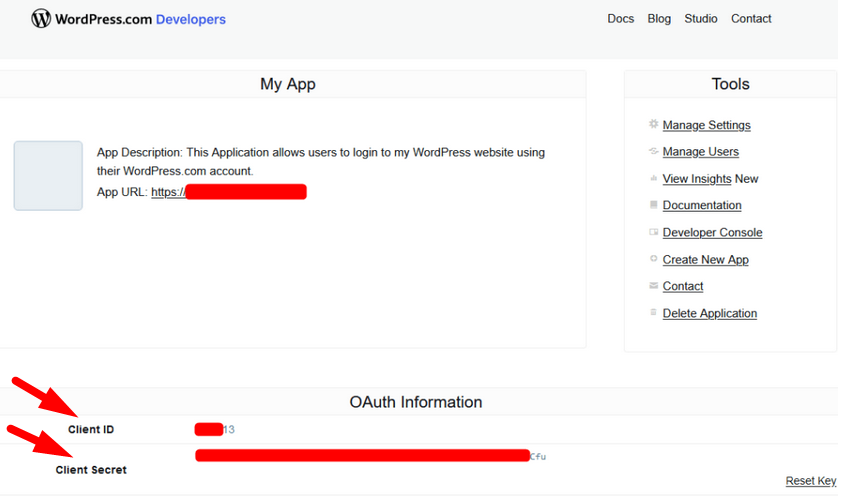
Task: Click the Reset Key link
Action: tap(810, 481)
